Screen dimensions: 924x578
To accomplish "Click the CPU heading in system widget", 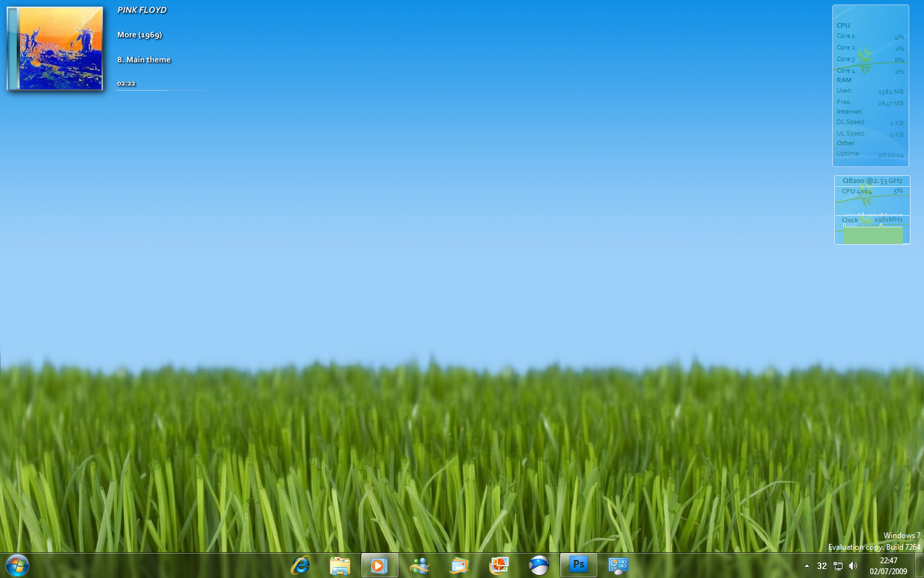I will coord(843,26).
